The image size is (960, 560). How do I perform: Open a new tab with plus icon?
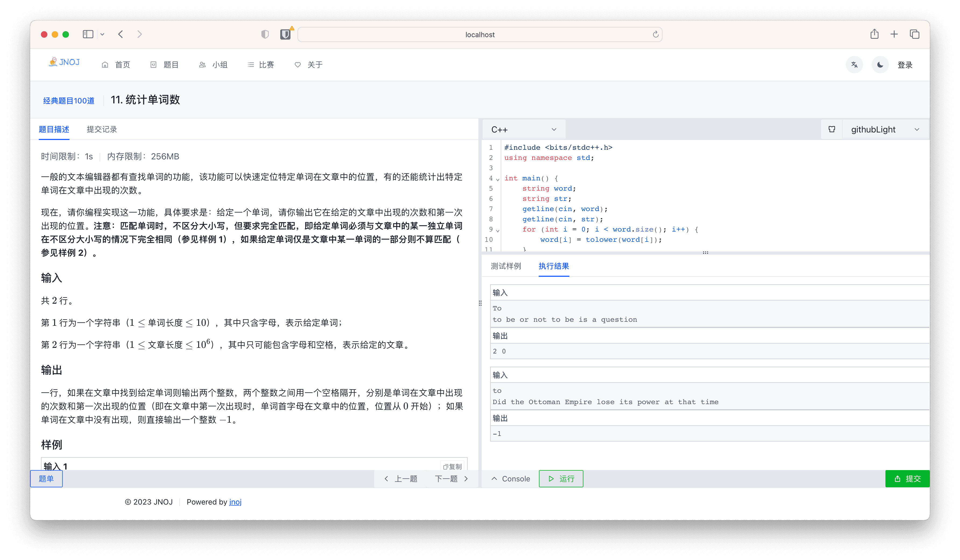point(894,34)
